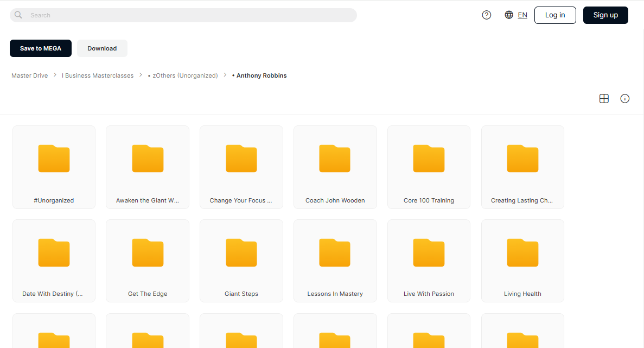
Task: Select the 'Change Your Focus ...' label
Action: click(x=241, y=200)
